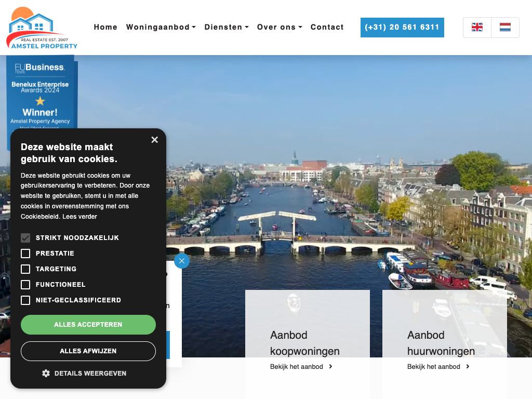Call via the (+31) 20 561 6311 button
Screen dimensions: 532x399
coord(402,28)
